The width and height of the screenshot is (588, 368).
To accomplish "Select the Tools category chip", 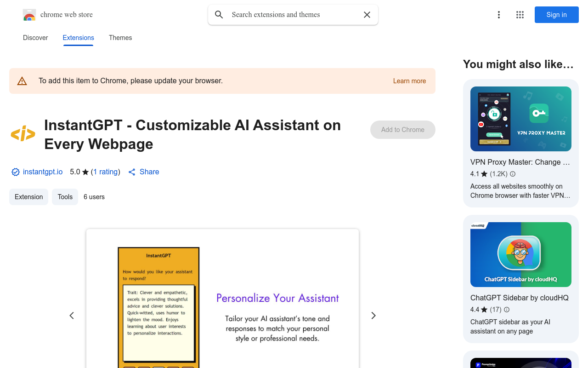I will tap(65, 197).
